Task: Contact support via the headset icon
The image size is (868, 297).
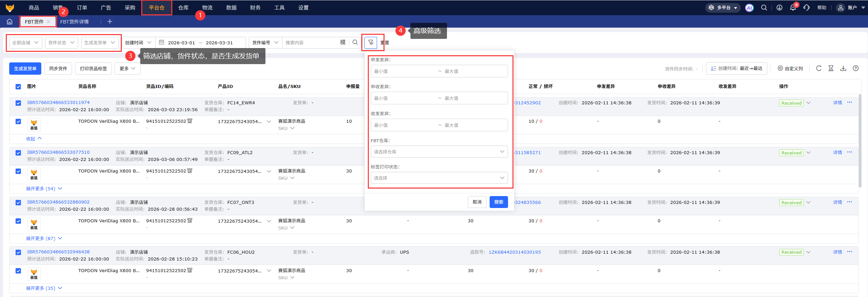Action: 807,8
